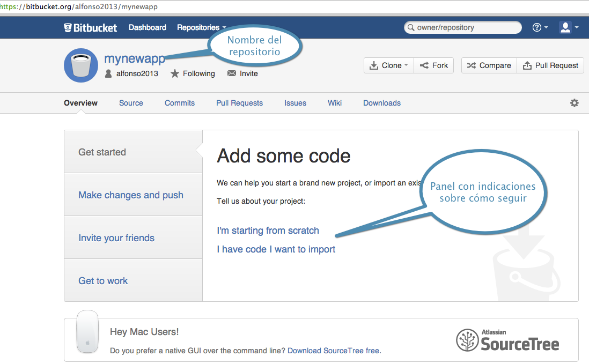Open the help question mark menu

click(x=540, y=27)
